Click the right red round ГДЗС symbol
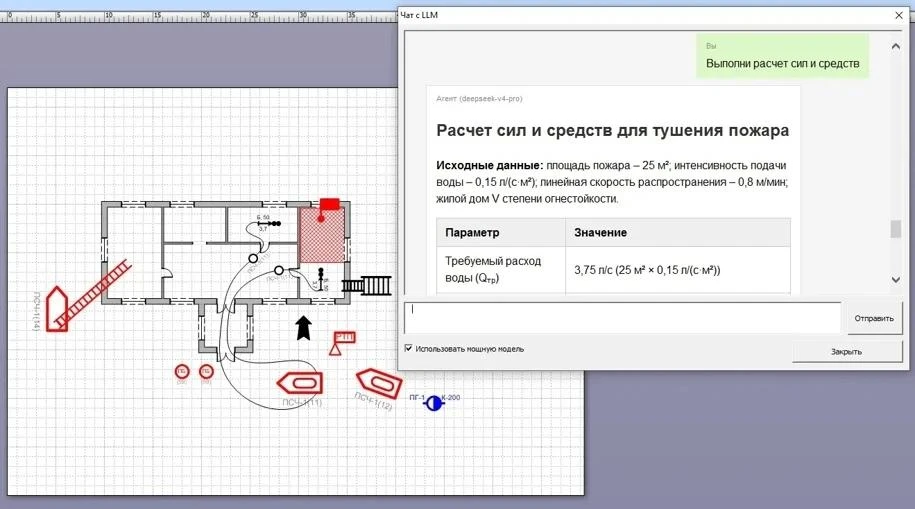Image resolution: width=915 pixels, height=509 pixels. pyautogui.click(x=206, y=371)
